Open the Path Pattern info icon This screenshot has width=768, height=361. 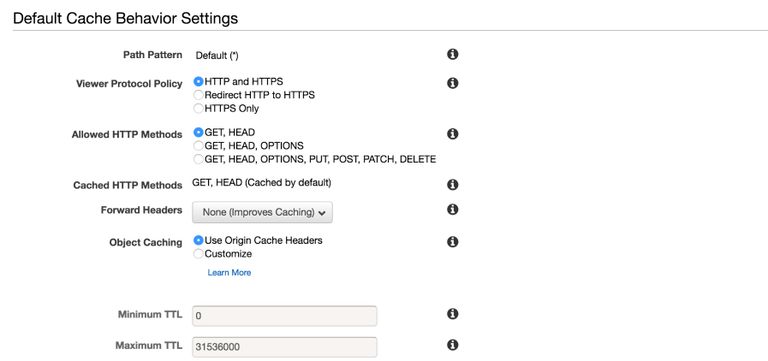453,54
